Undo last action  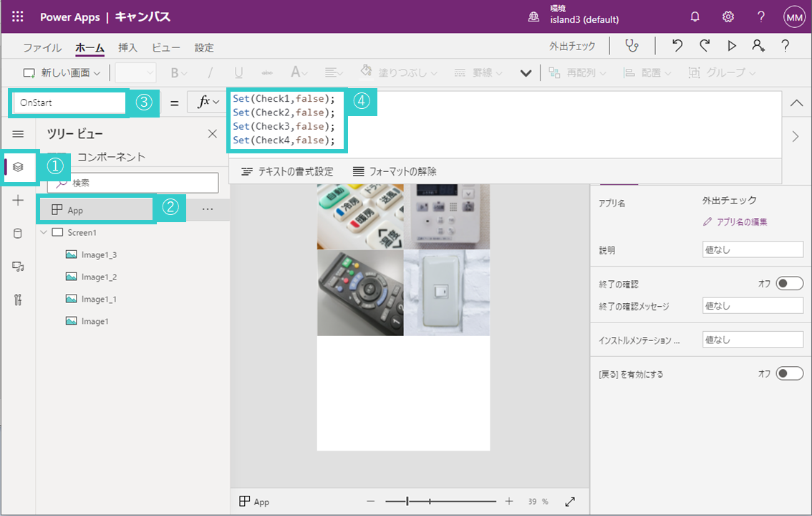(x=677, y=46)
